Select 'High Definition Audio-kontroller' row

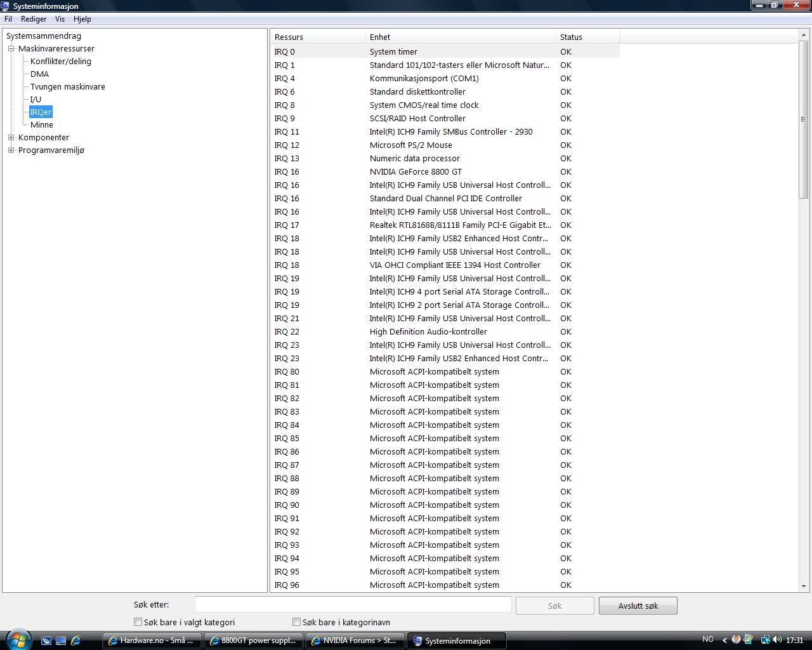point(445,331)
